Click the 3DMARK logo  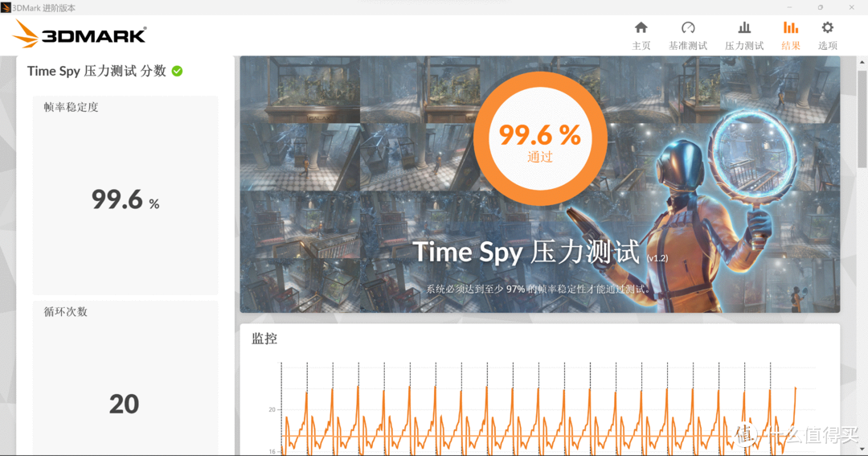click(x=79, y=35)
